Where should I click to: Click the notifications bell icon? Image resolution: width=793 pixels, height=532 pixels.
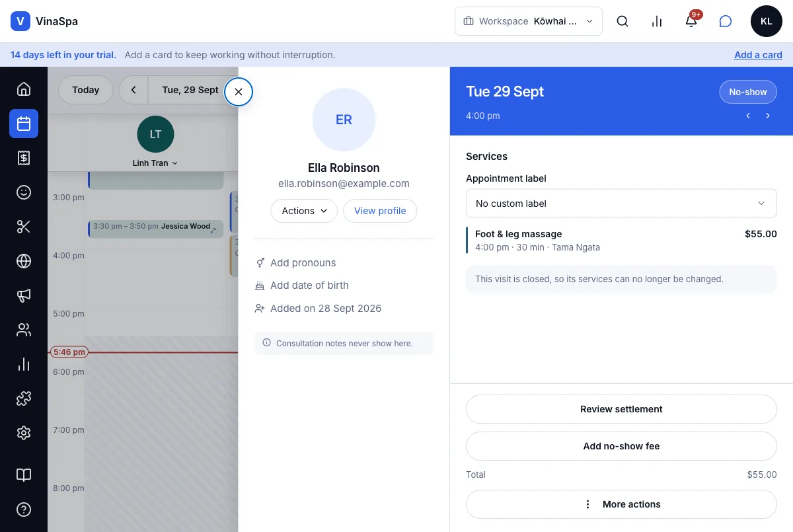691,21
